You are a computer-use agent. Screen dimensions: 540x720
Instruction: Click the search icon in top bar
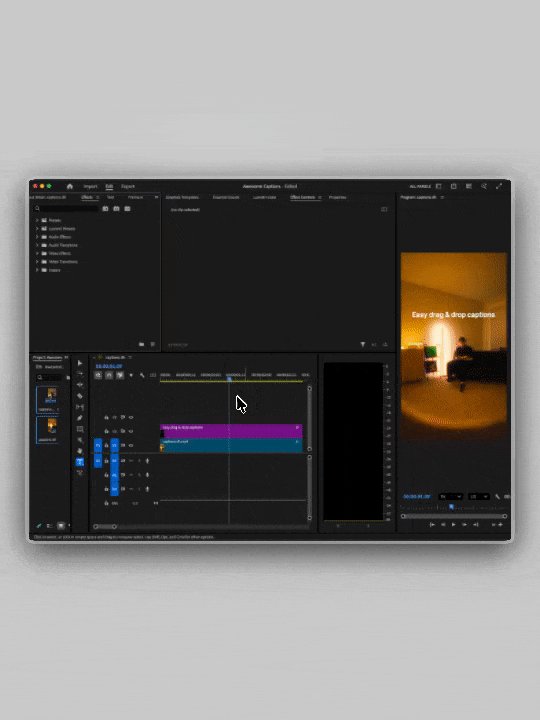click(x=484, y=186)
